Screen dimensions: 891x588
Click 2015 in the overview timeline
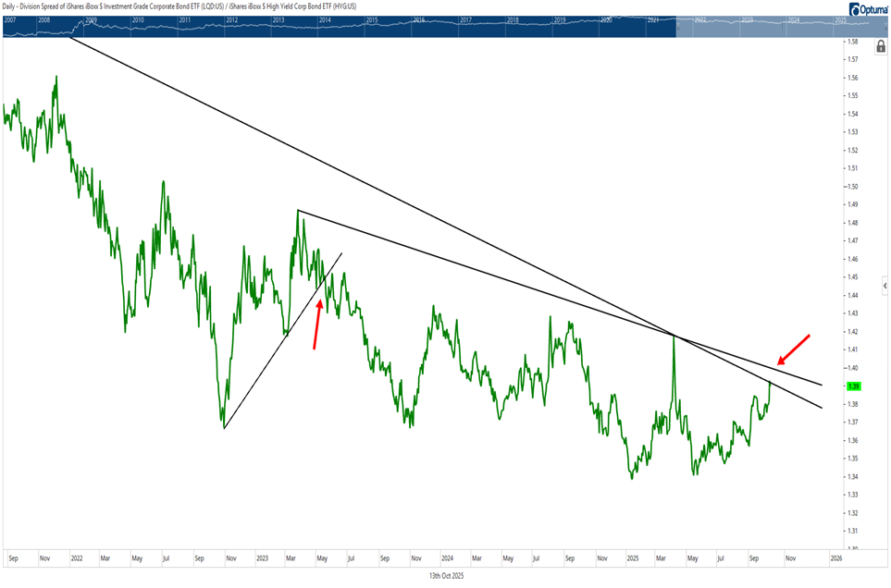372,19
